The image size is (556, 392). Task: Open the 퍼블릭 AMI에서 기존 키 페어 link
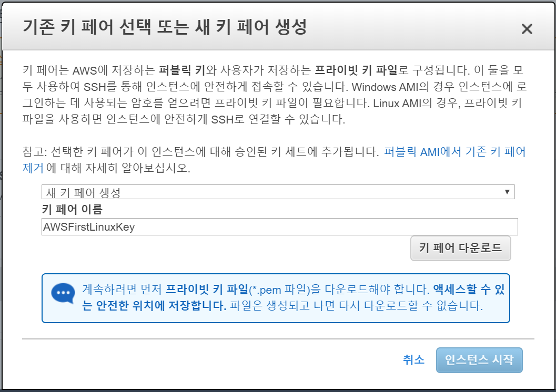pyautogui.click(x=454, y=152)
